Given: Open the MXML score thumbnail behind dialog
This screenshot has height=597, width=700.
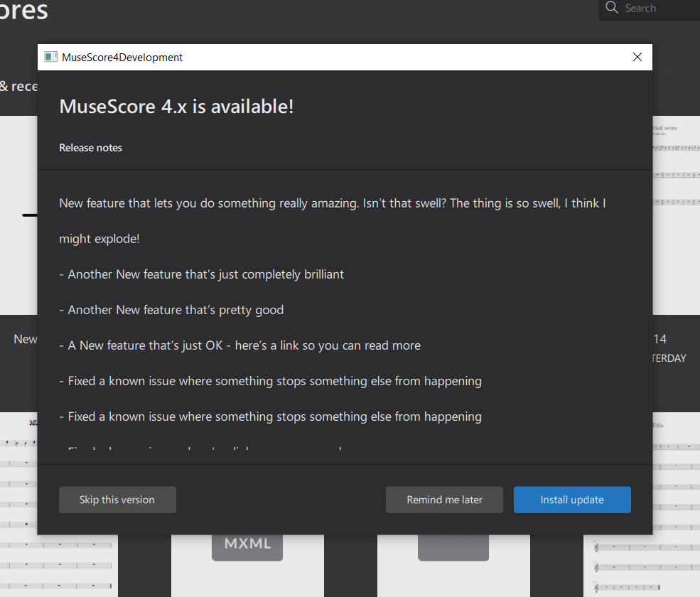Looking at the screenshot, I should coord(247,566).
